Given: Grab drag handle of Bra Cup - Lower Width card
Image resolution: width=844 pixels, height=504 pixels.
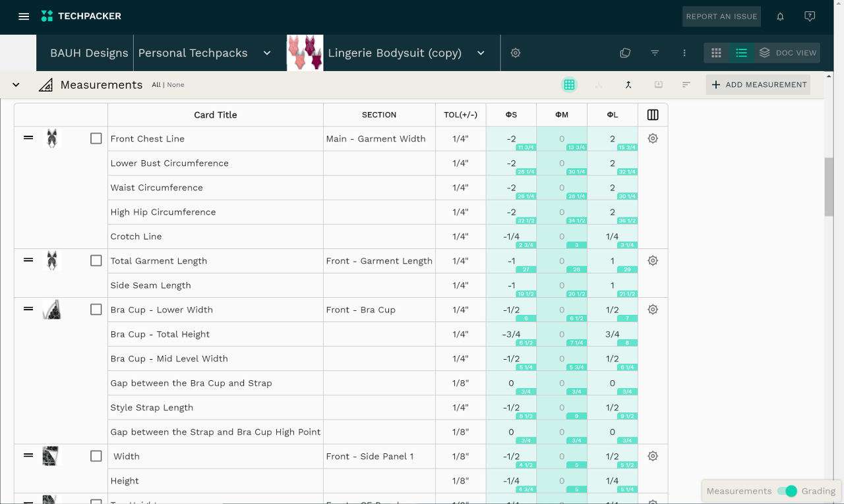Looking at the screenshot, I should click(x=28, y=308).
